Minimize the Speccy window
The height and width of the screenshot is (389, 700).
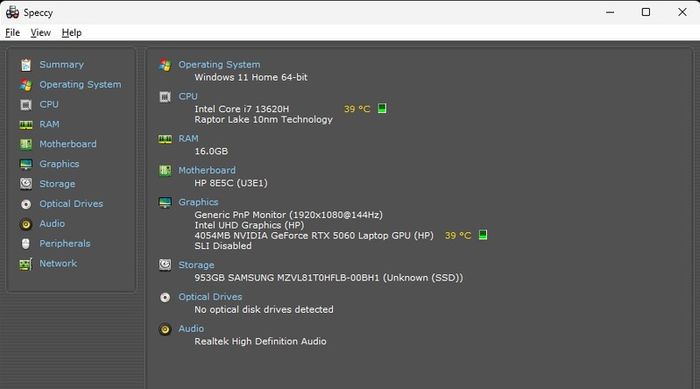click(610, 12)
